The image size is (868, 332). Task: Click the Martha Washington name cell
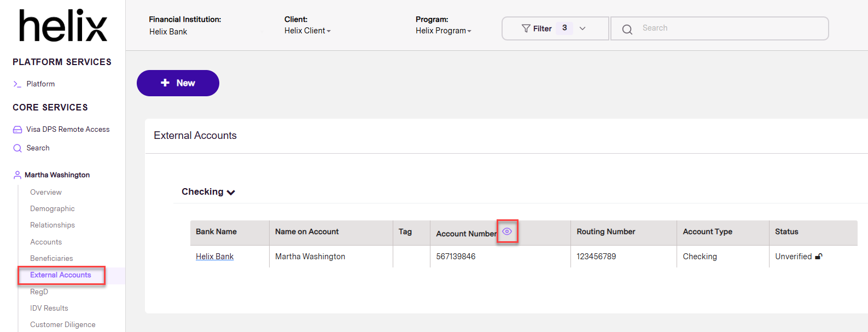[310, 257]
